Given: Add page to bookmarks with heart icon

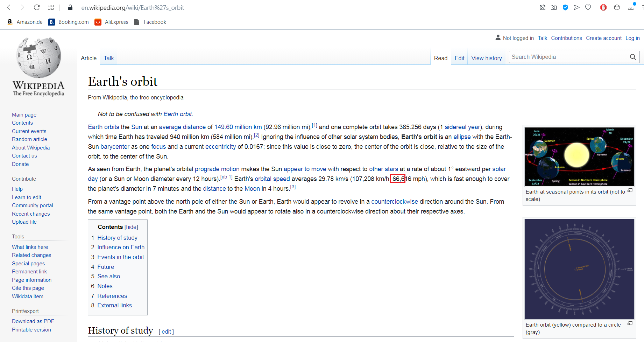Looking at the screenshot, I should tap(588, 7).
